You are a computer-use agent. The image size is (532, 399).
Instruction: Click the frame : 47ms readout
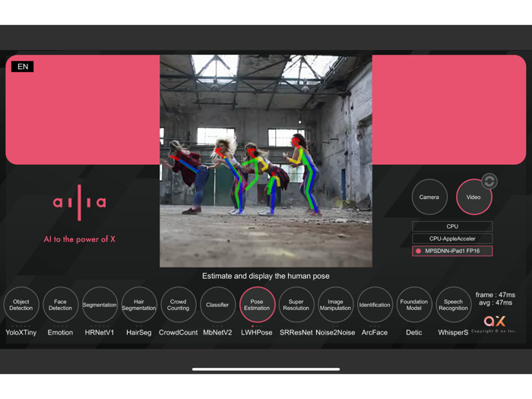tap(496, 295)
